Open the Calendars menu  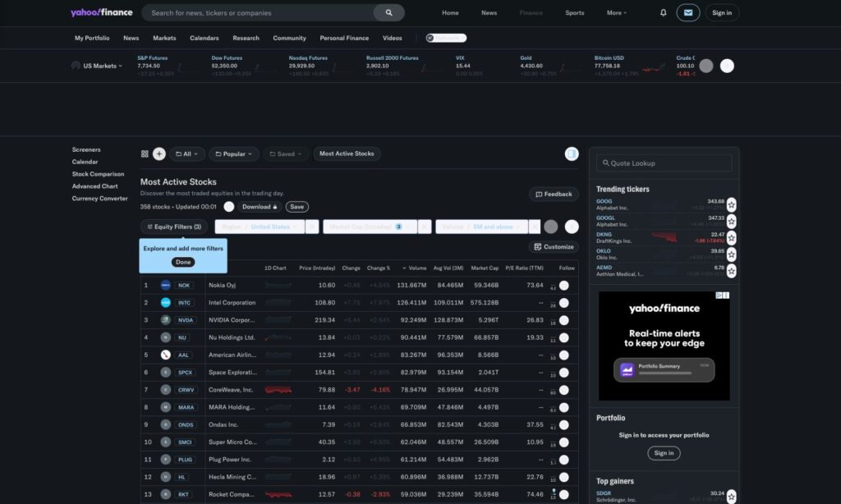204,38
